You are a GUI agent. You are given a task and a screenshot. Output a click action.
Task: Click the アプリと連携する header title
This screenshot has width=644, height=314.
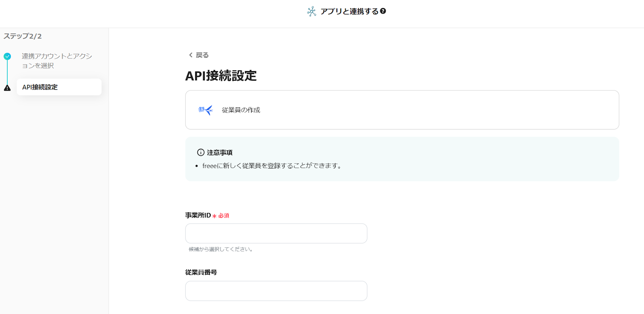(x=349, y=11)
